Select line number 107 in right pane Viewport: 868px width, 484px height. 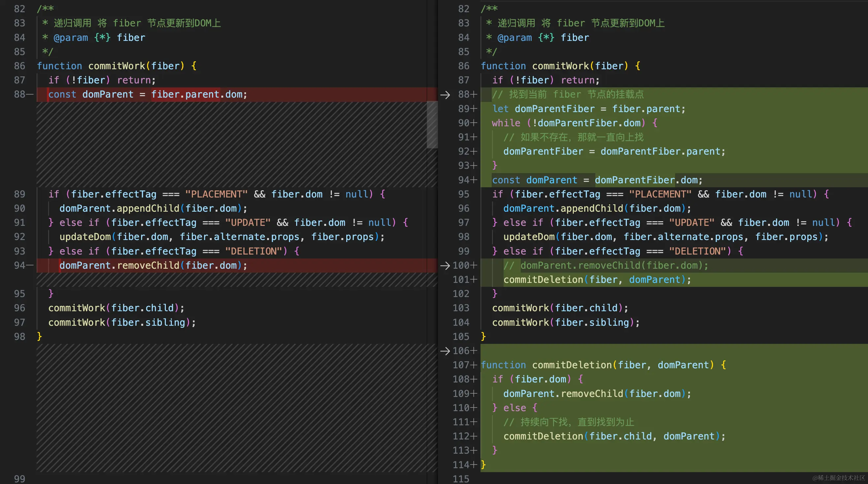(x=461, y=365)
